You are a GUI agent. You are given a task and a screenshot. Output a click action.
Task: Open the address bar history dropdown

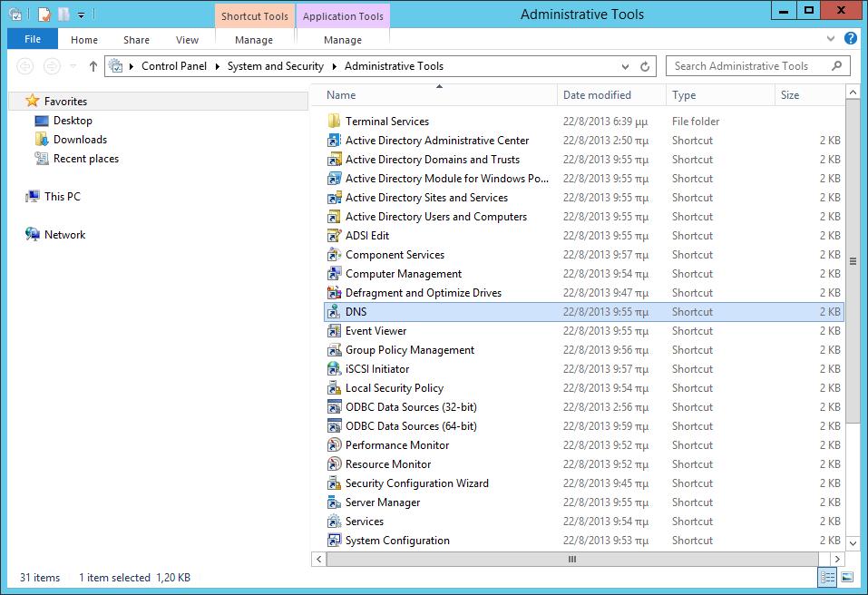coord(625,66)
